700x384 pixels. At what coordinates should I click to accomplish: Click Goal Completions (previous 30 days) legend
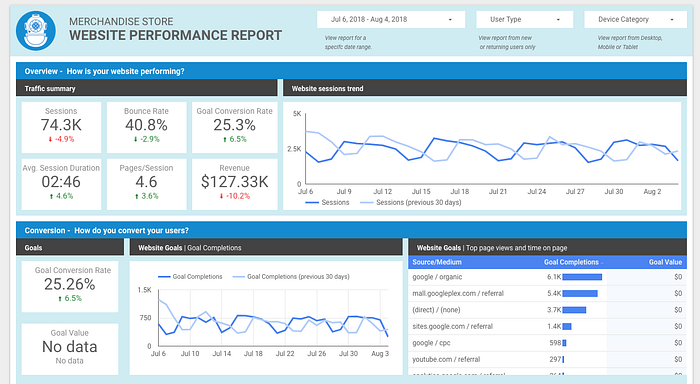291,277
